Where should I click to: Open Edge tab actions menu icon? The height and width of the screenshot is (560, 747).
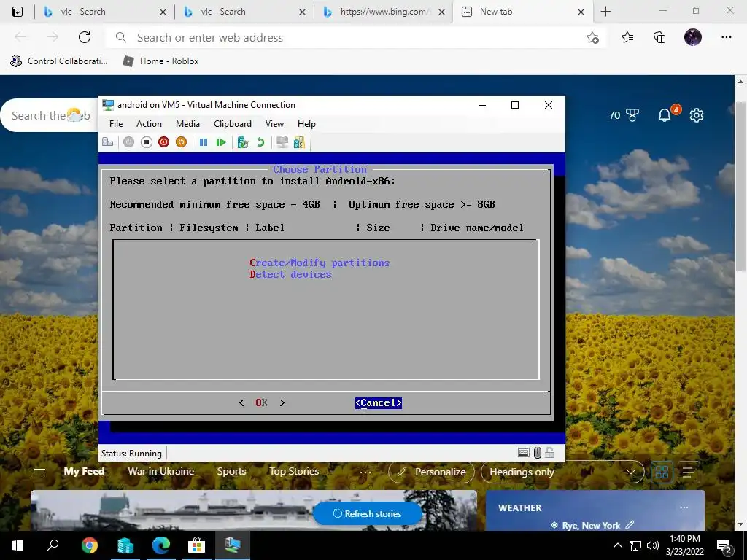pos(18,12)
